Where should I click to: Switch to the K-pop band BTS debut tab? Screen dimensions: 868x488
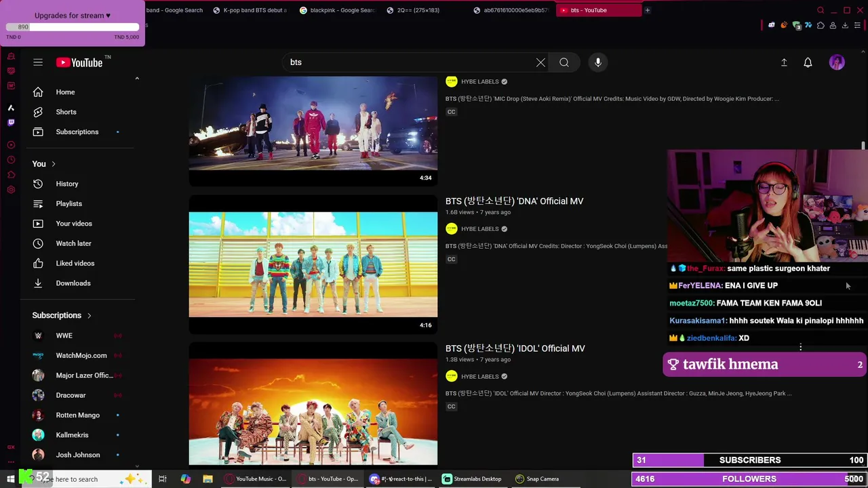[250, 10]
